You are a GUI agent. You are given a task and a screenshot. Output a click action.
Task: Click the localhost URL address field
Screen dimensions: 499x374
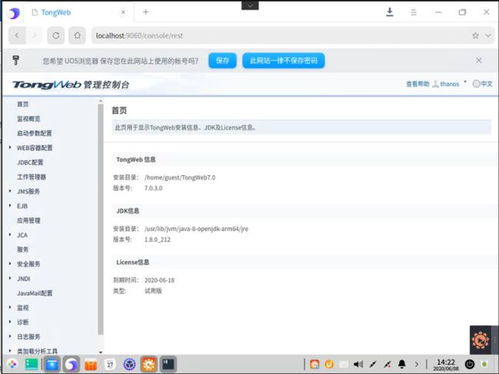point(280,35)
